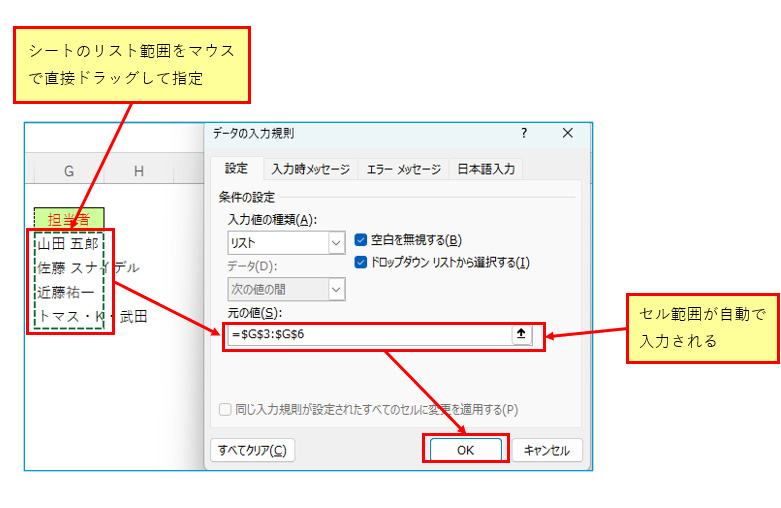Click the 元の値 source range field
Screen dimensions: 781x508
pyautogui.click(x=368, y=335)
